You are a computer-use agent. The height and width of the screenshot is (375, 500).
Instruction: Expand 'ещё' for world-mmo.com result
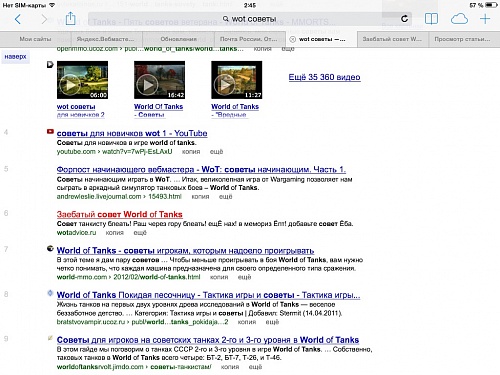[x=244, y=277]
